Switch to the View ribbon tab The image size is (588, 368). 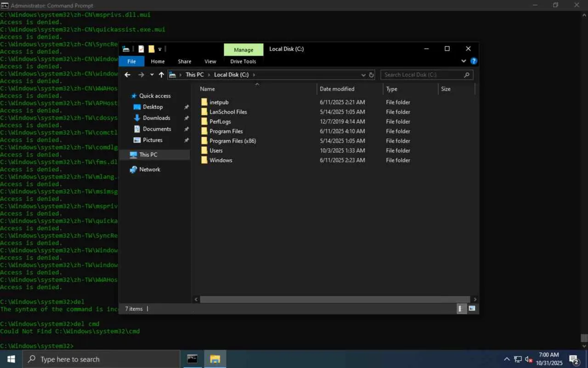click(x=210, y=61)
